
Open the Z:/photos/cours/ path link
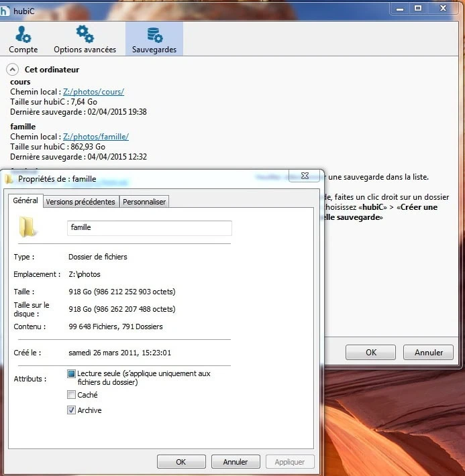pyautogui.click(x=93, y=92)
